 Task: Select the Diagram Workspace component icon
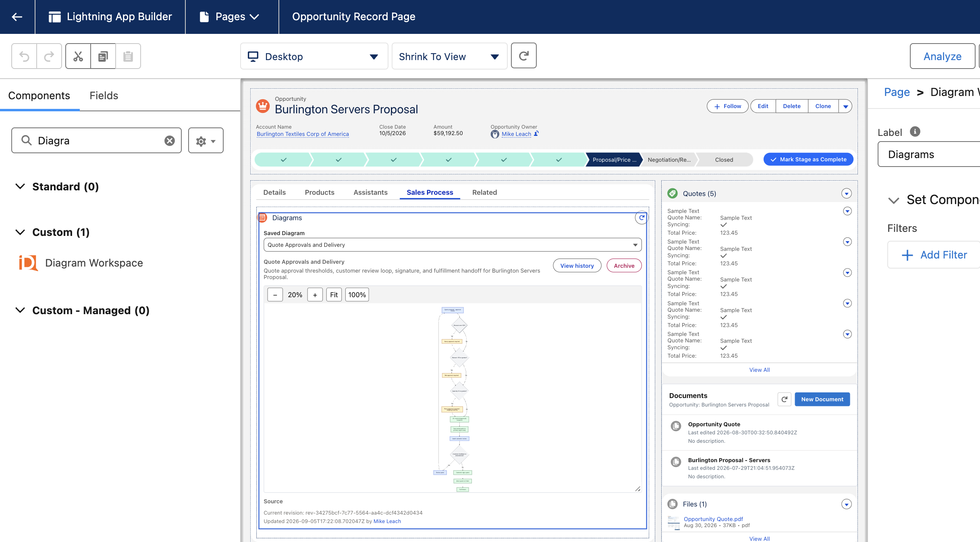pos(28,263)
